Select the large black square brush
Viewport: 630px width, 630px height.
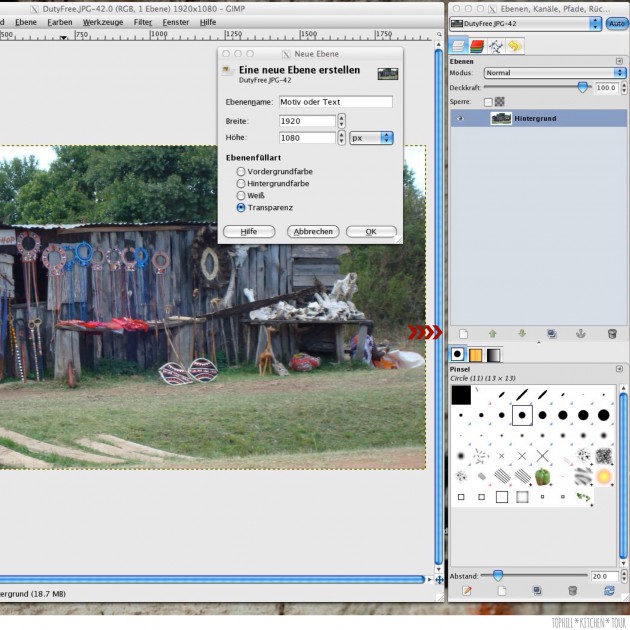pos(461,395)
